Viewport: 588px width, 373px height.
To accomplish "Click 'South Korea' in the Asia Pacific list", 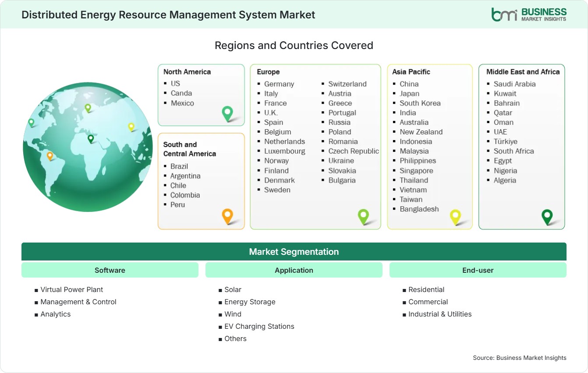I will [420, 103].
